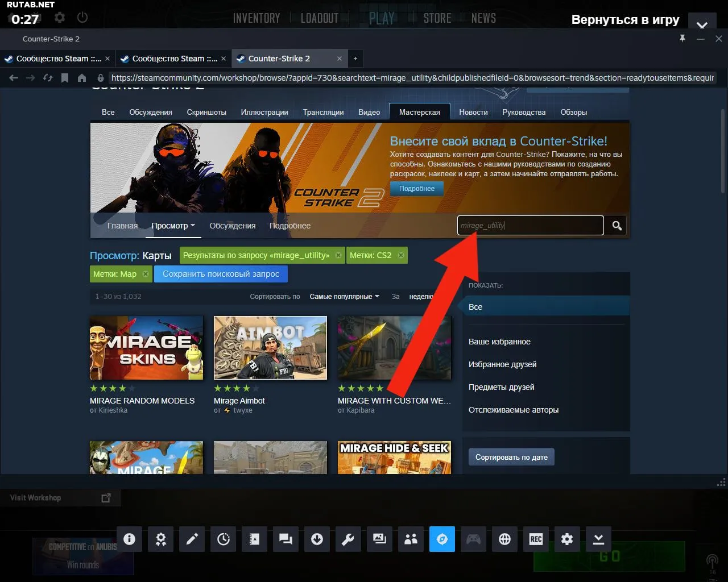The width and height of the screenshot is (728, 582).
Task: Toggle the REC recording button in overlay bar
Action: [536, 539]
